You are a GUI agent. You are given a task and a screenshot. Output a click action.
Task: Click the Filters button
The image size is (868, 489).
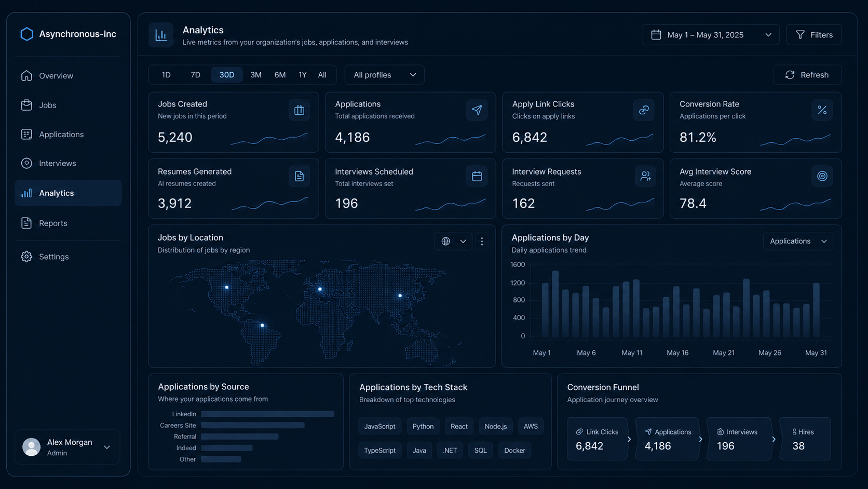[x=813, y=35]
